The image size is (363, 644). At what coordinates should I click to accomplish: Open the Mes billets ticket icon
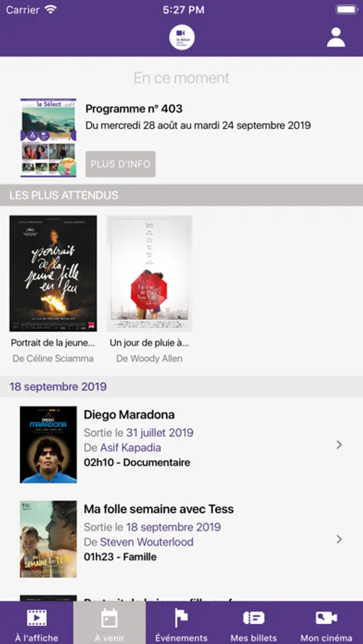[x=253, y=618]
